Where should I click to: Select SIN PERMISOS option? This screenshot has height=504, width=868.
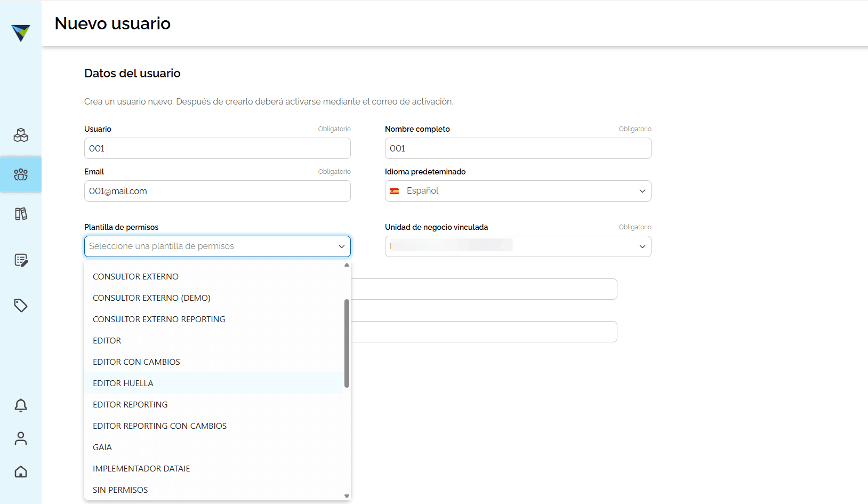[213, 490]
